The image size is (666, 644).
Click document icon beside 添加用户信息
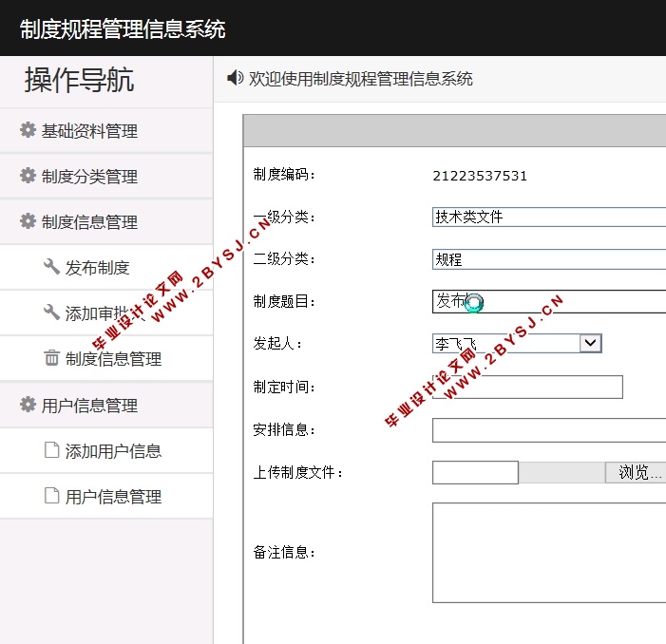(52, 450)
